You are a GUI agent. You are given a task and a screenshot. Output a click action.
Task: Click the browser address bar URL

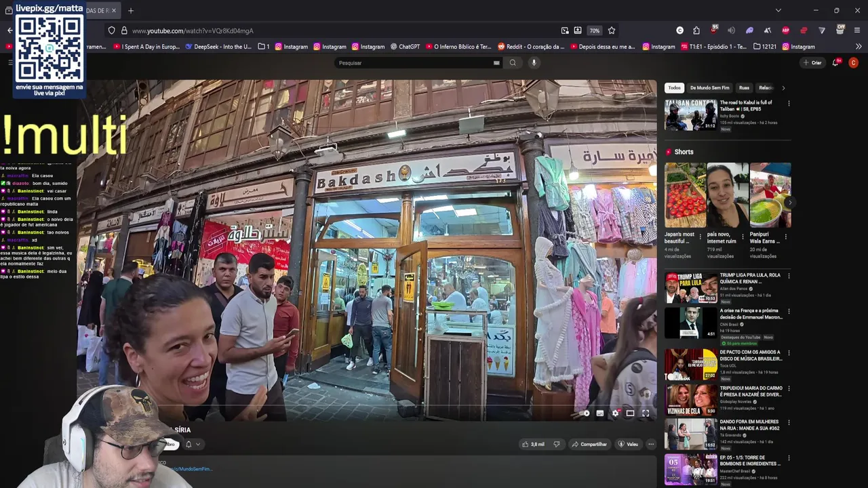tap(193, 30)
